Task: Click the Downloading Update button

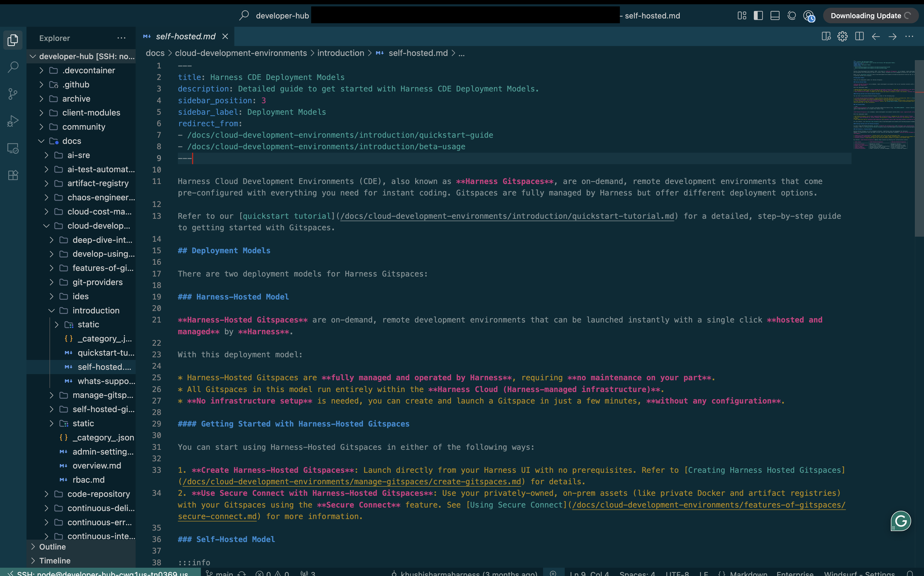Action: click(870, 16)
